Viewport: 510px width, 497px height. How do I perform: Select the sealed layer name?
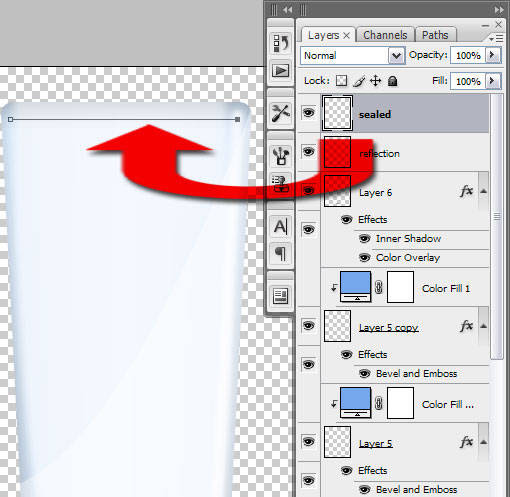tap(375, 115)
